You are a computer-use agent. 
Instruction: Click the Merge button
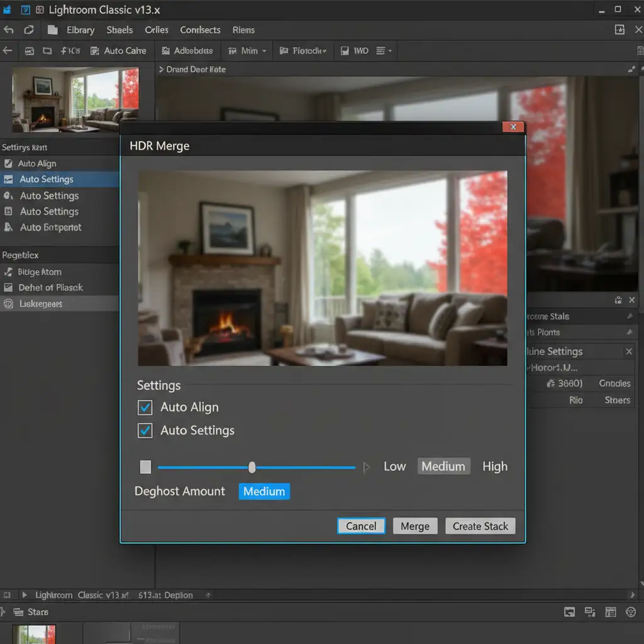point(415,526)
